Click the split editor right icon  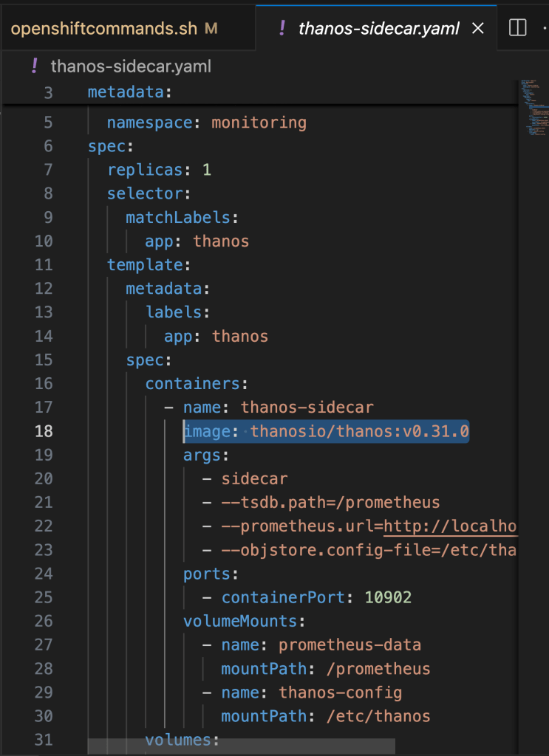point(518,28)
